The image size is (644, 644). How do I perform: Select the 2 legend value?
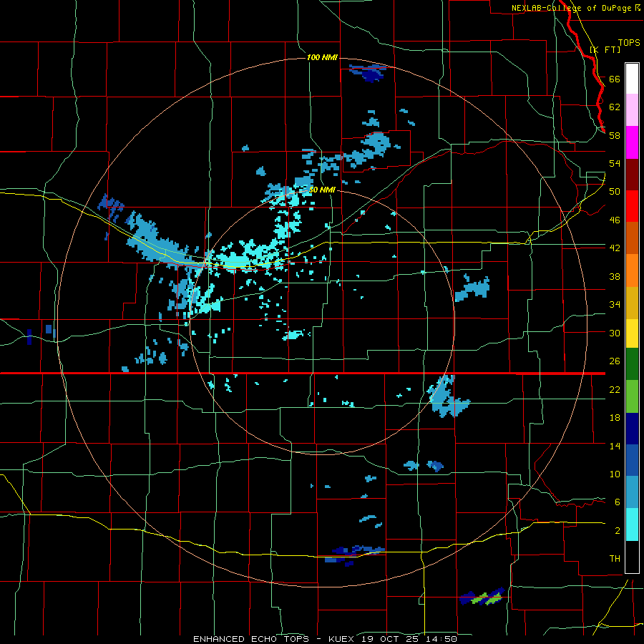click(617, 531)
